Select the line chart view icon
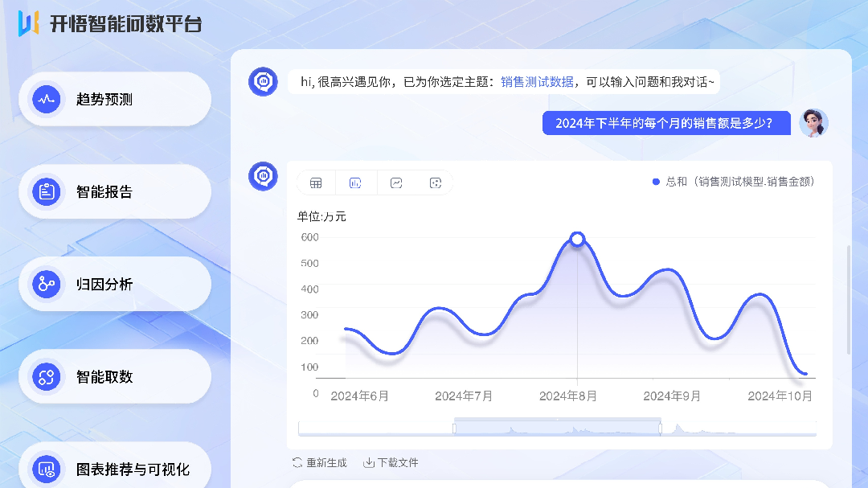 pos(396,183)
